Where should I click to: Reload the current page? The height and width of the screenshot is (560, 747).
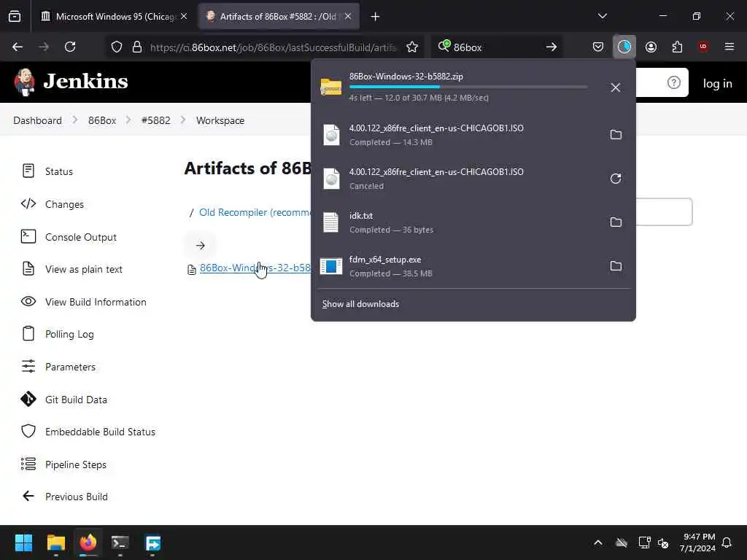[x=70, y=47]
